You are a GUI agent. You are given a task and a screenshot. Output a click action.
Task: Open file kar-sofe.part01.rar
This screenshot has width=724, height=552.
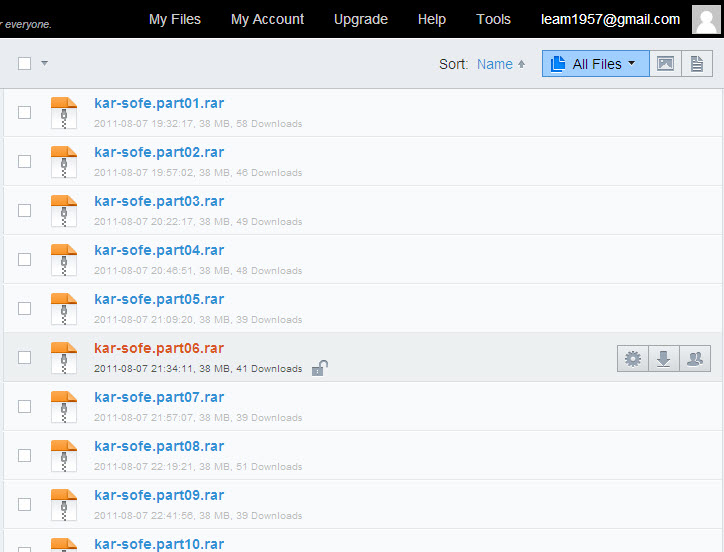click(159, 103)
